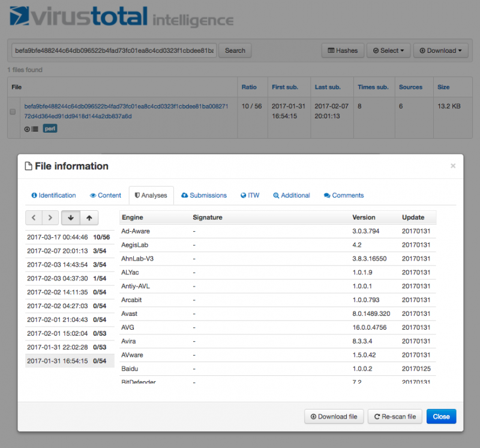Open the Download dropdown in toolbar
Image resolution: width=480 pixels, height=448 pixels.
440,50
